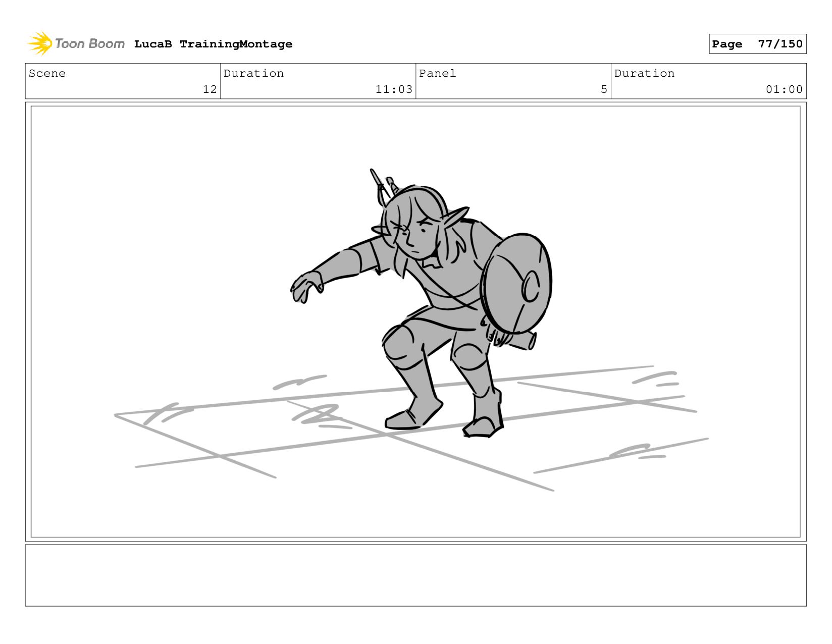Viewport: 832px width, 644px height.
Task: Select the Scene label
Action: point(47,73)
